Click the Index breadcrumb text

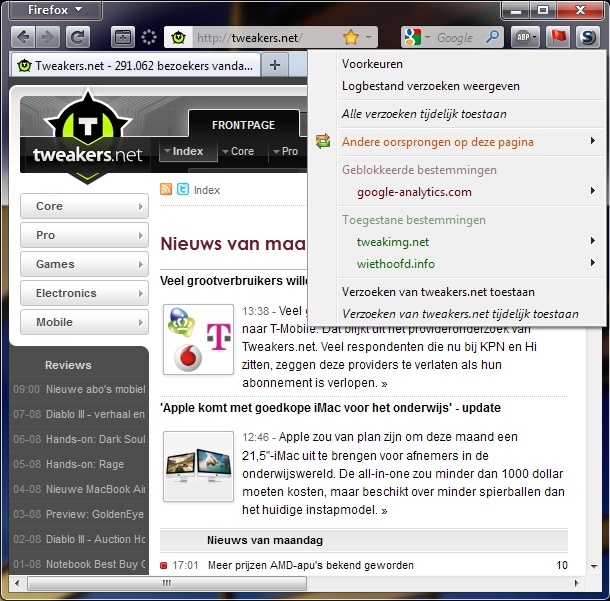[x=207, y=190]
